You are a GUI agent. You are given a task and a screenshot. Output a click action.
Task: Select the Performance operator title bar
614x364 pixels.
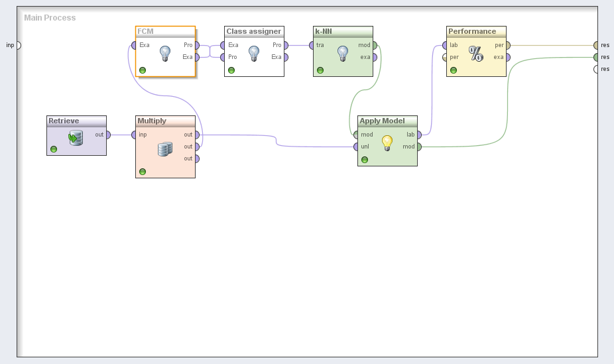tap(475, 31)
